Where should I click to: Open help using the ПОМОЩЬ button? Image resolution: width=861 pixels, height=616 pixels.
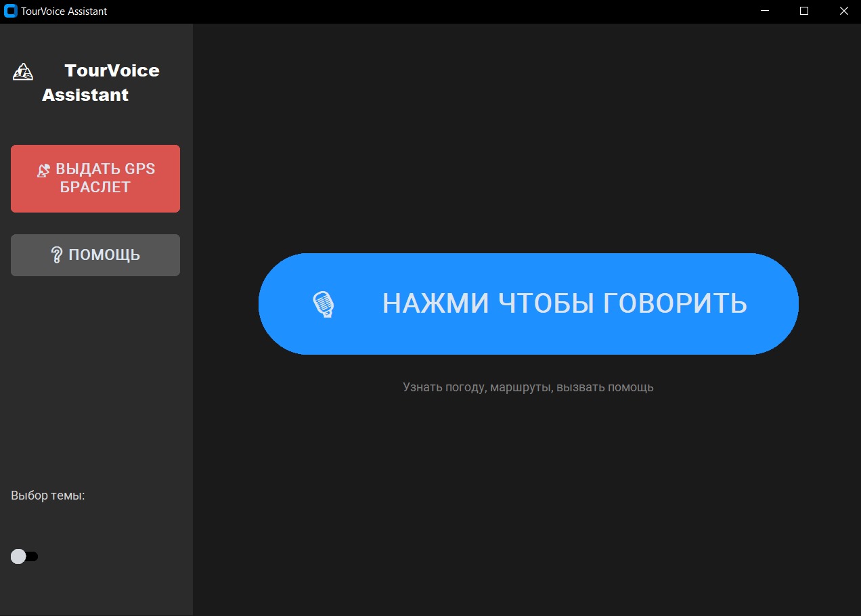(95, 255)
